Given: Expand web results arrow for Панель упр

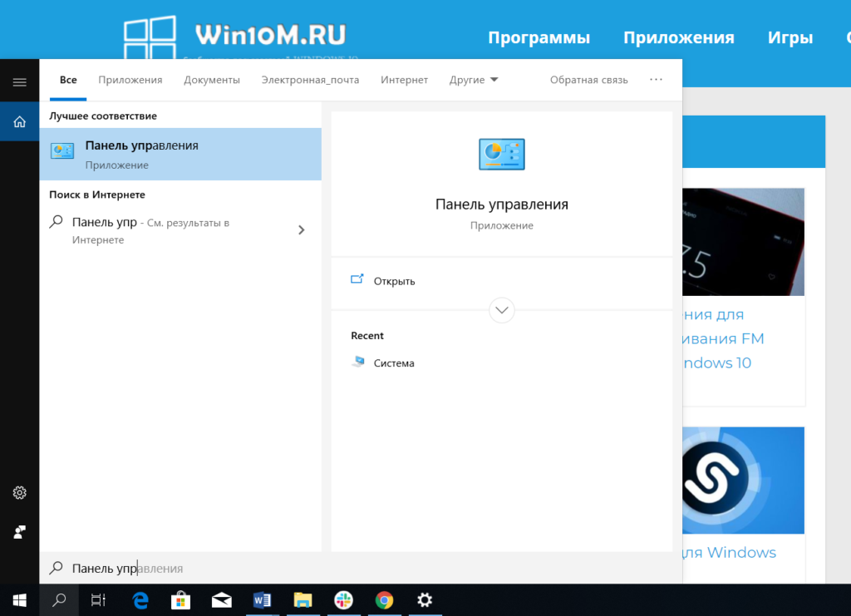Looking at the screenshot, I should tap(301, 230).
